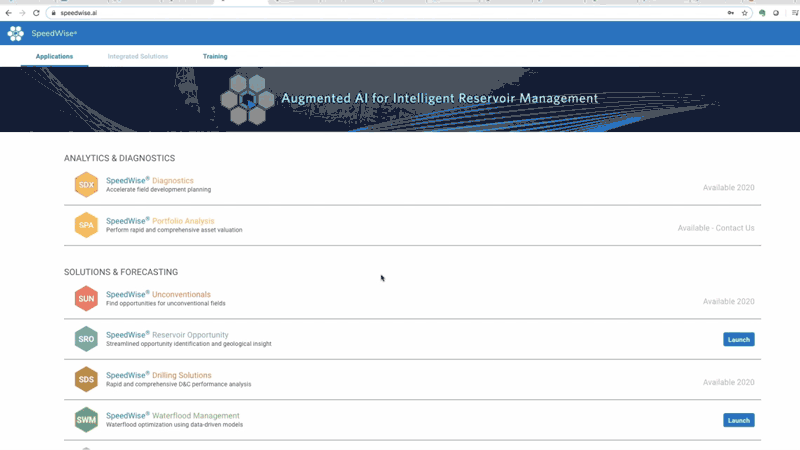This screenshot has width=800, height=450.
Task: Click 'Rapid and comprehensive D&C performance analysis' text
Action: click(179, 384)
